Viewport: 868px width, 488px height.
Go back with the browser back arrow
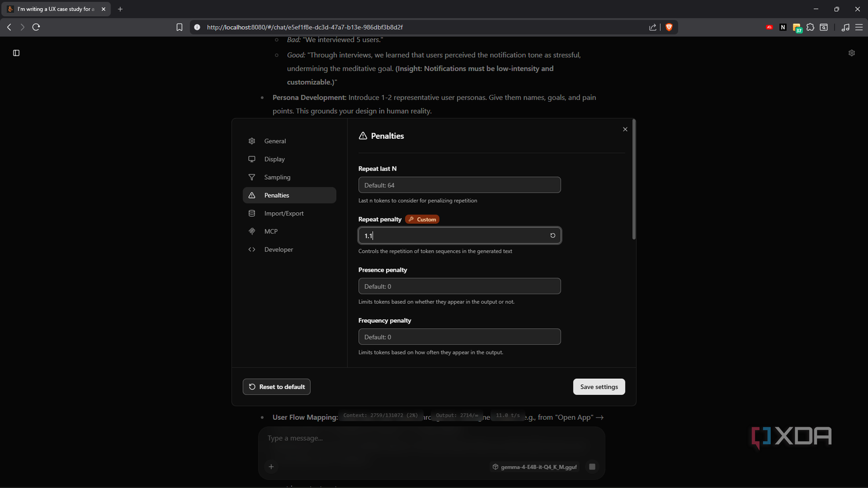[x=9, y=27]
